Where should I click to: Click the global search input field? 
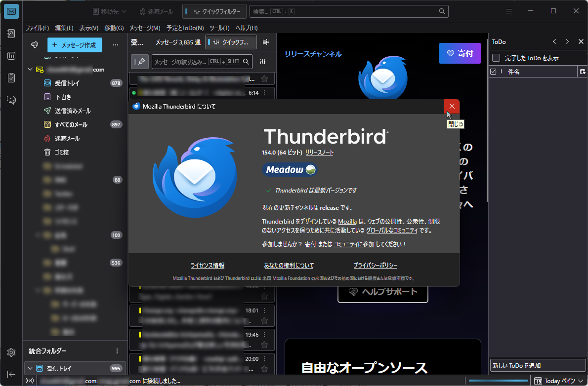[349, 11]
